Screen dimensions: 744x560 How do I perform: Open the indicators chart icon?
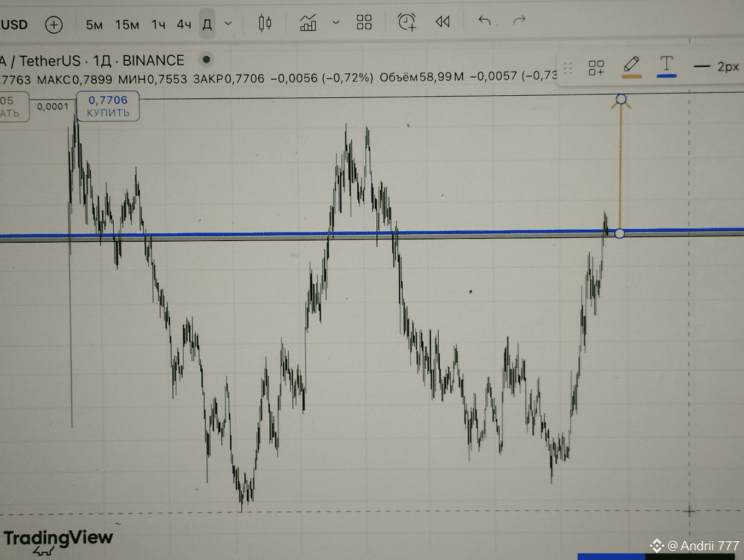309,22
